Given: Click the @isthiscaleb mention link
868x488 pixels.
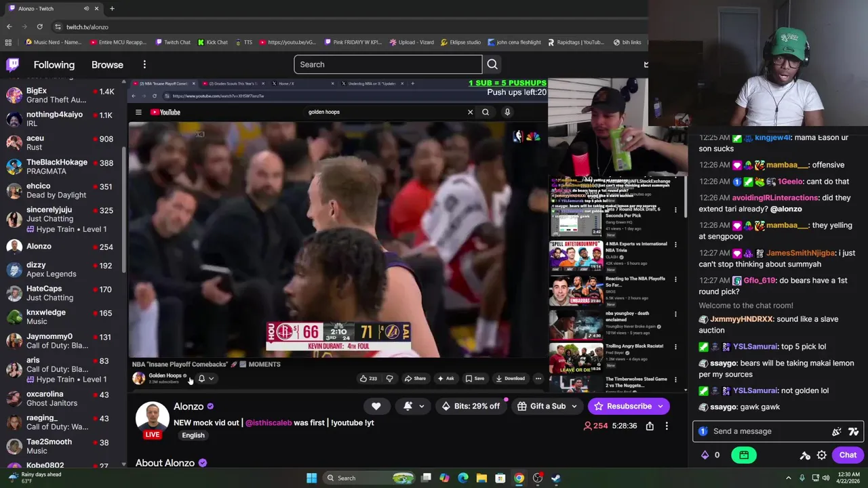Looking at the screenshot, I should click(x=269, y=422).
